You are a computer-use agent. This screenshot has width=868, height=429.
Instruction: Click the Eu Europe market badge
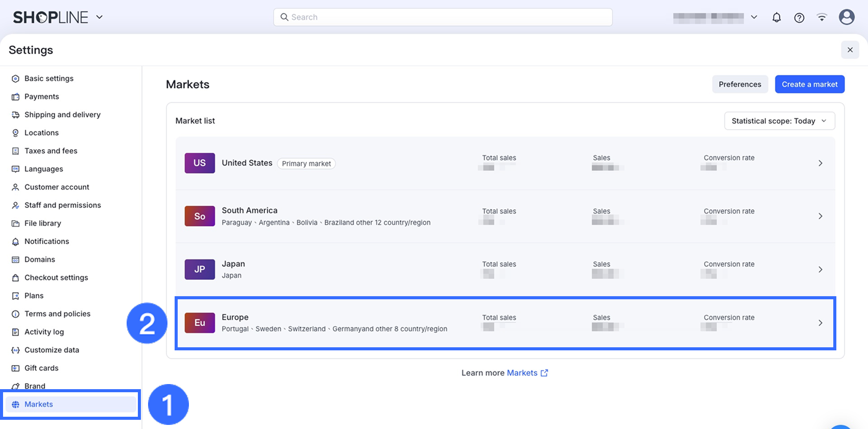pos(200,323)
